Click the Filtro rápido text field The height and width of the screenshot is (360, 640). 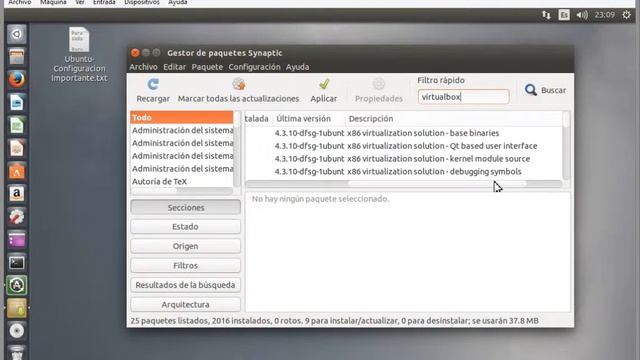point(463,97)
